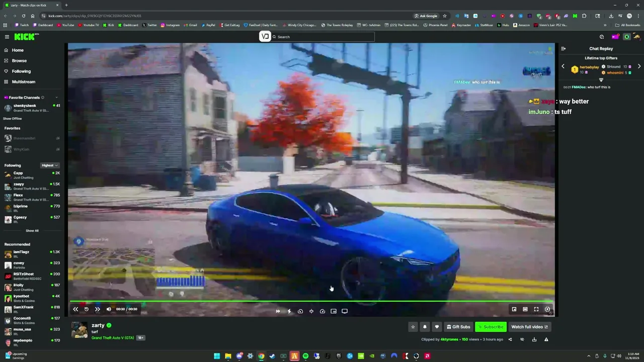
Task: Follow zarty with the heart button
Action: click(437, 327)
